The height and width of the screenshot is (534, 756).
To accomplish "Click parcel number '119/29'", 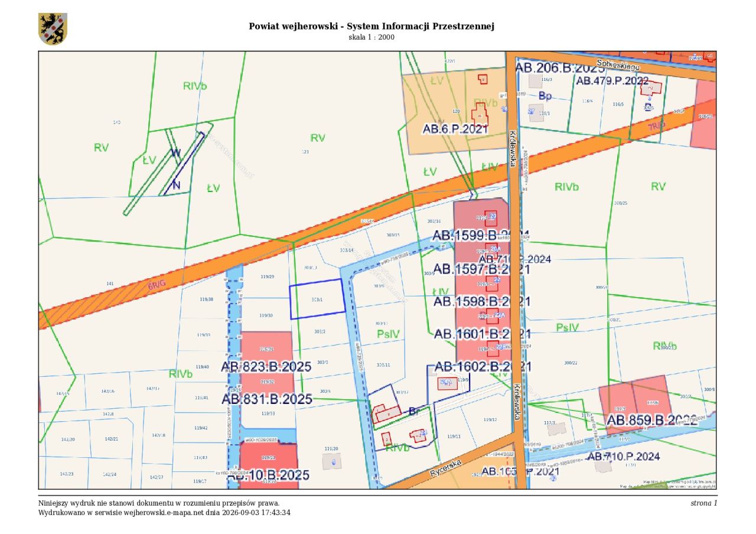I will (x=268, y=276).
